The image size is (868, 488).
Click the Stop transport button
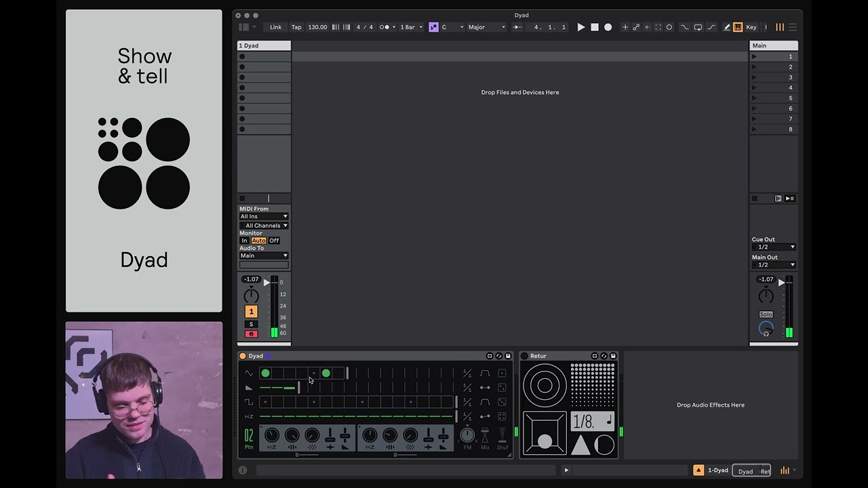pyautogui.click(x=595, y=27)
